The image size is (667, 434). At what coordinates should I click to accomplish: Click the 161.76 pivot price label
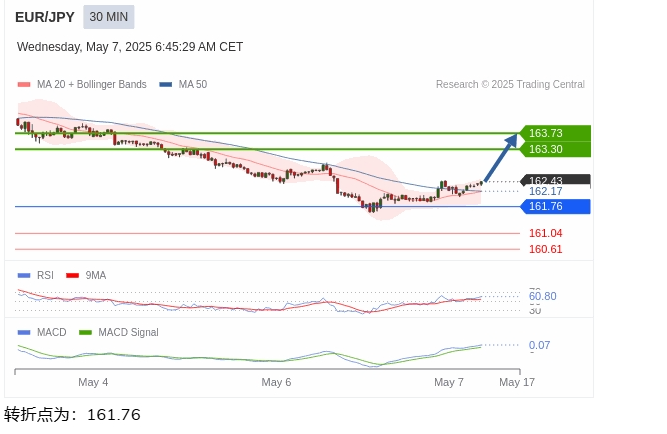coord(556,206)
